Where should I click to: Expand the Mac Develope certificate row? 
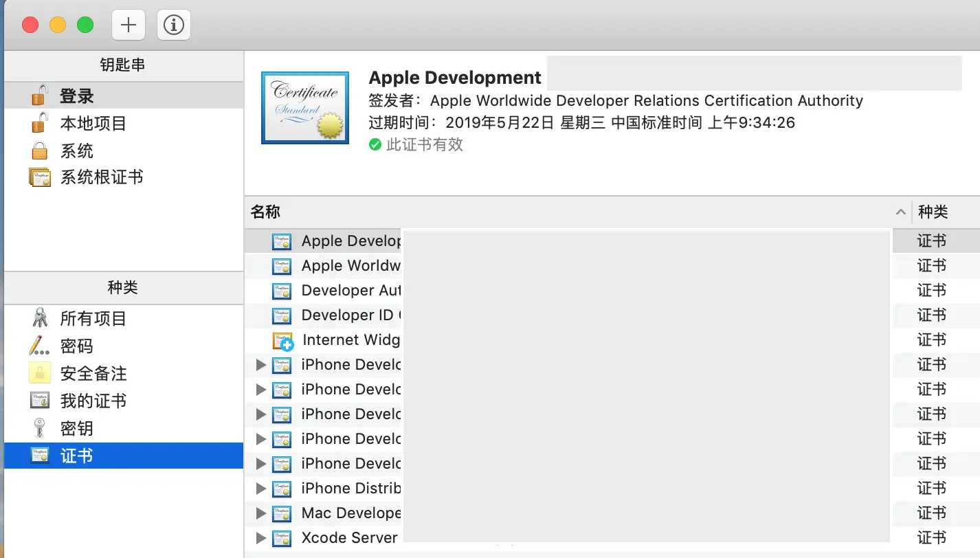[260, 513]
